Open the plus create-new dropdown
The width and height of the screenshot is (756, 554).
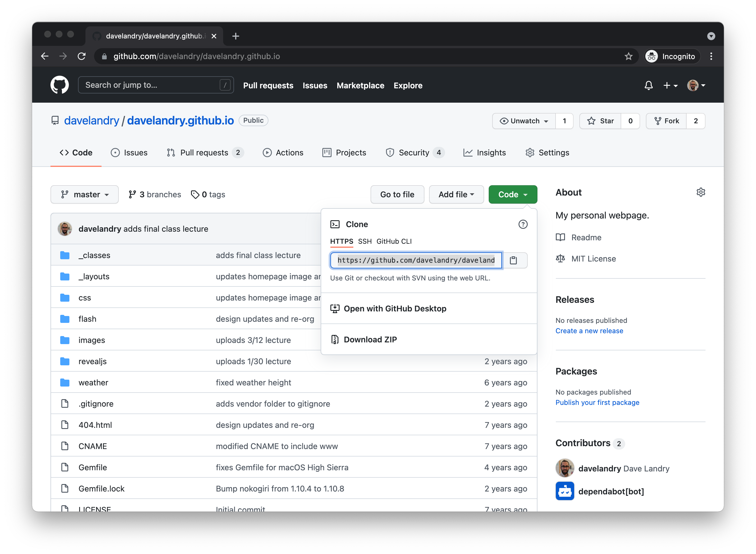(x=670, y=85)
